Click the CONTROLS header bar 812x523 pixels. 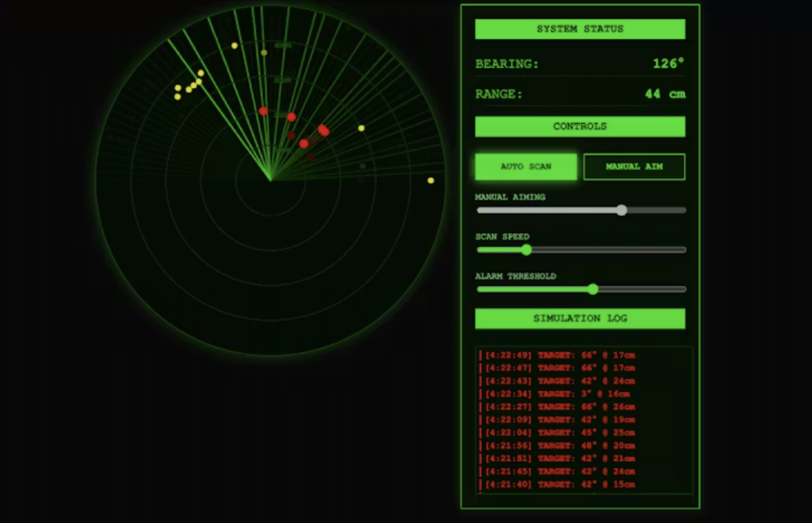(580, 126)
